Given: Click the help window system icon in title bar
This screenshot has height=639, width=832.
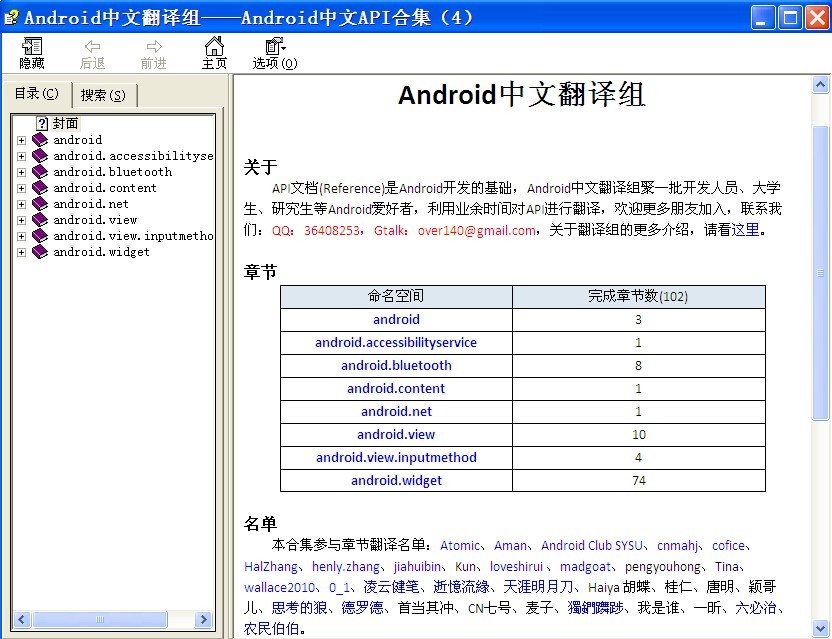Looking at the screenshot, I should click(10, 15).
